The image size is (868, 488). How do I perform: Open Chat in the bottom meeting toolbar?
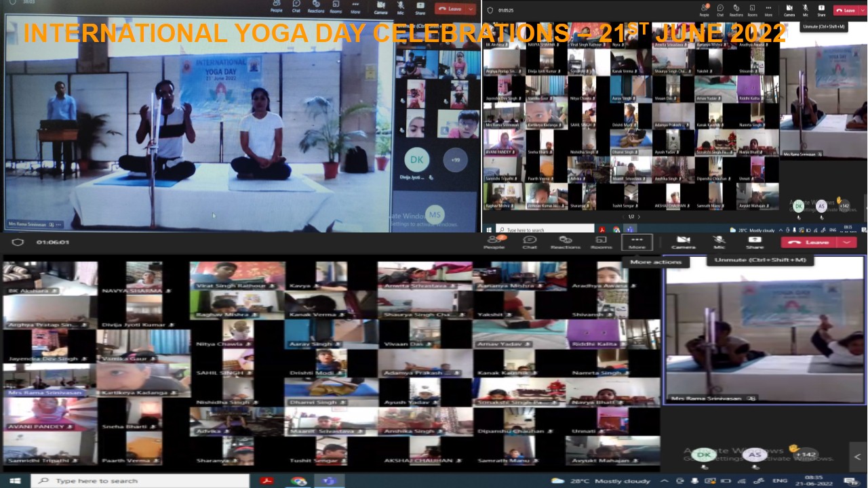530,242
